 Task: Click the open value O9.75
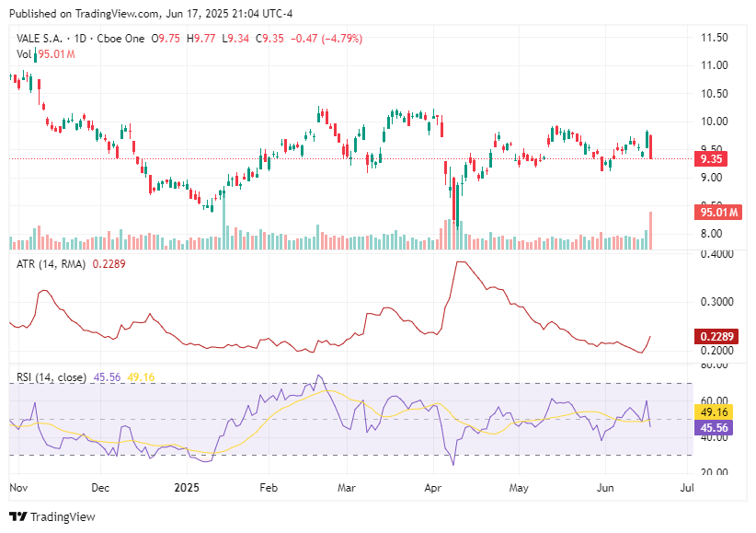(x=166, y=39)
